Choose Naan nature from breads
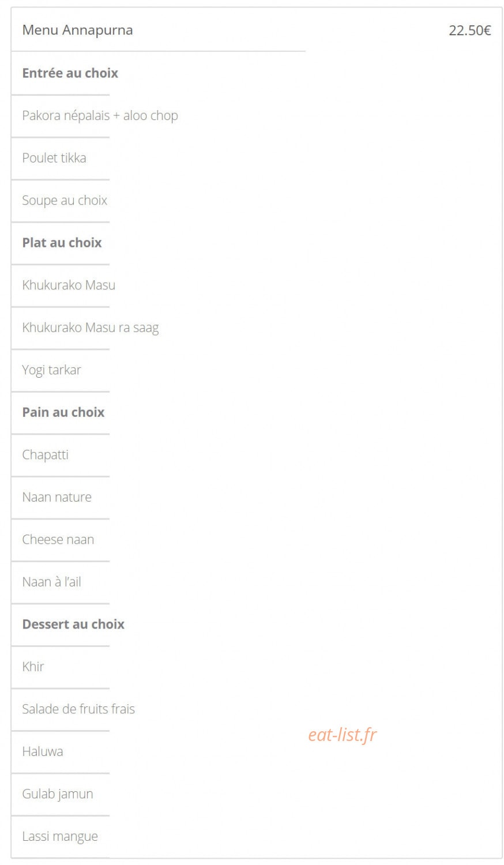504x865 pixels. coord(57,497)
